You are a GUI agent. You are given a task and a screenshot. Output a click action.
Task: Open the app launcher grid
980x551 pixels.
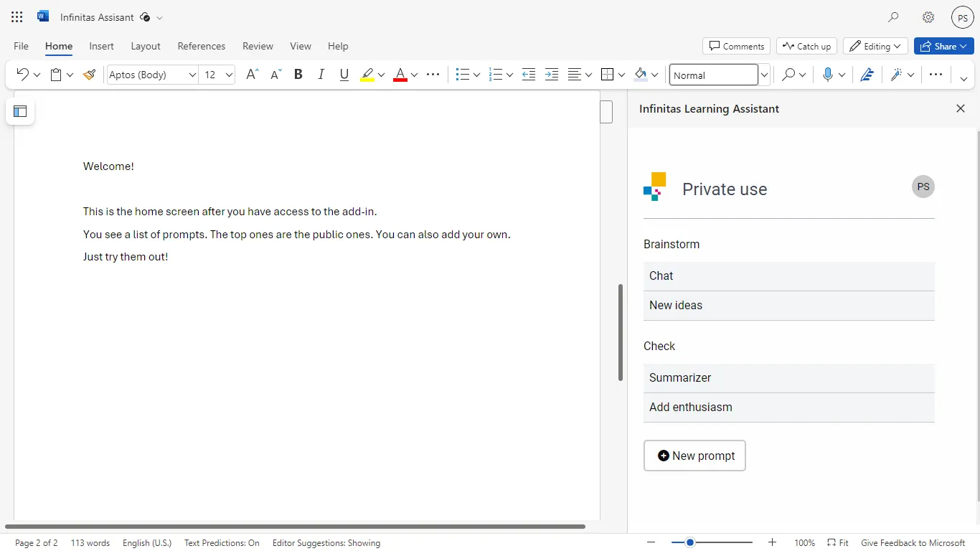(17, 17)
